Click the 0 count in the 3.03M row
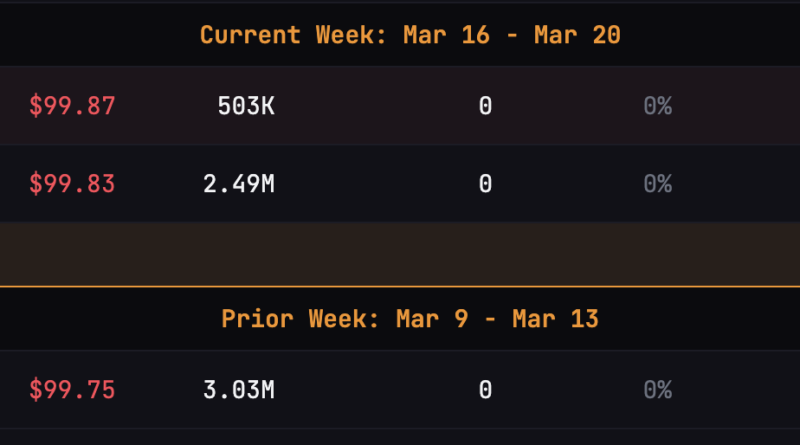The height and width of the screenshot is (445, 800). (x=485, y=390)
